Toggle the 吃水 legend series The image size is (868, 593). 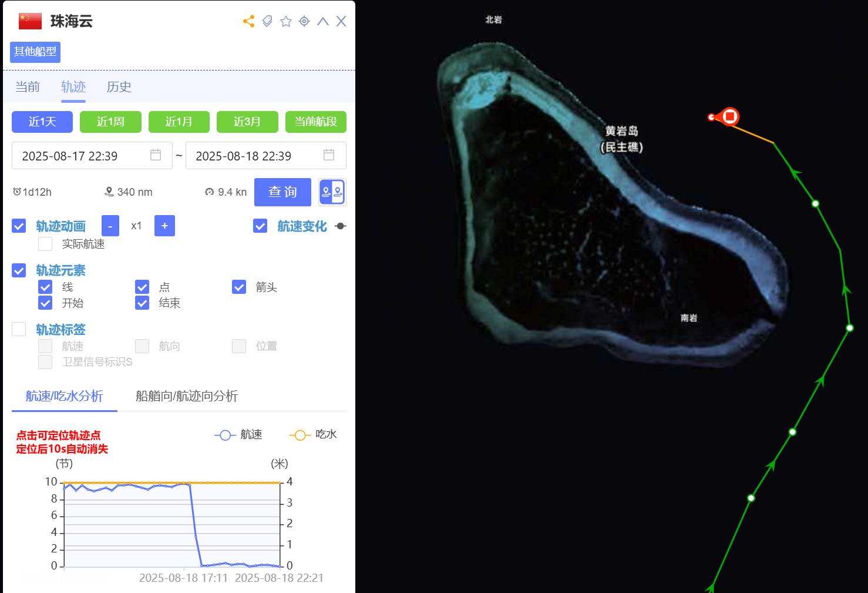[313, 435]
